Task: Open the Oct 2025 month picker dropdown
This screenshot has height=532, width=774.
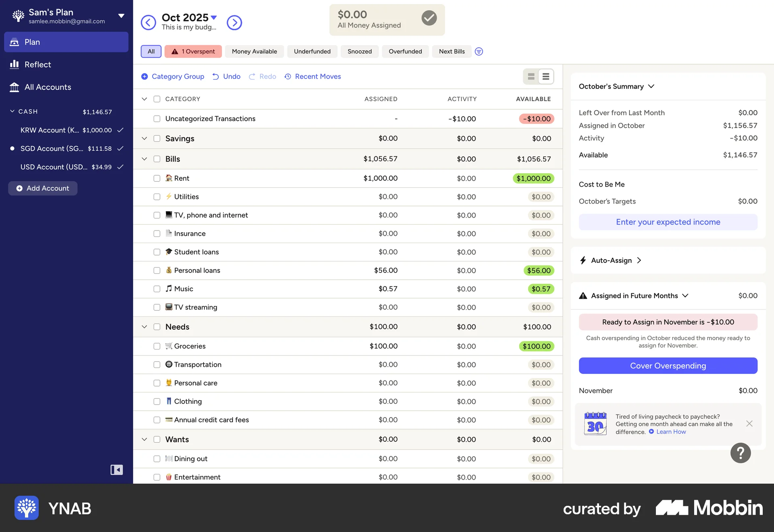Action: 214,17
